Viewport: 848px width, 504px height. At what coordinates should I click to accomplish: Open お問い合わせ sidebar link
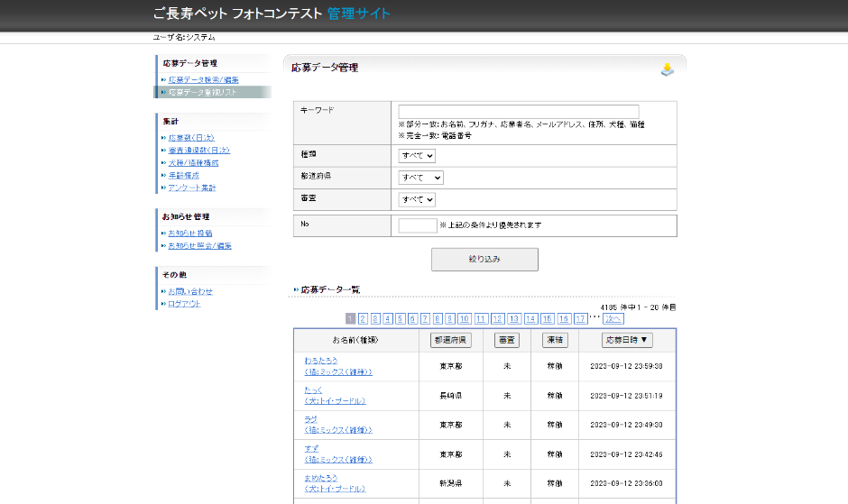click(190, 291)
